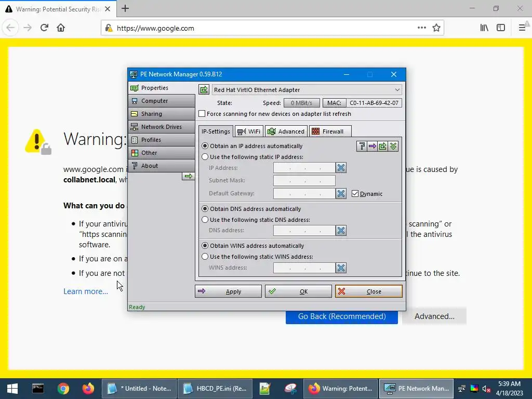This screenshot has height=399, width=532.
Task: Switch to the Firewall tab
Action: 330,131
